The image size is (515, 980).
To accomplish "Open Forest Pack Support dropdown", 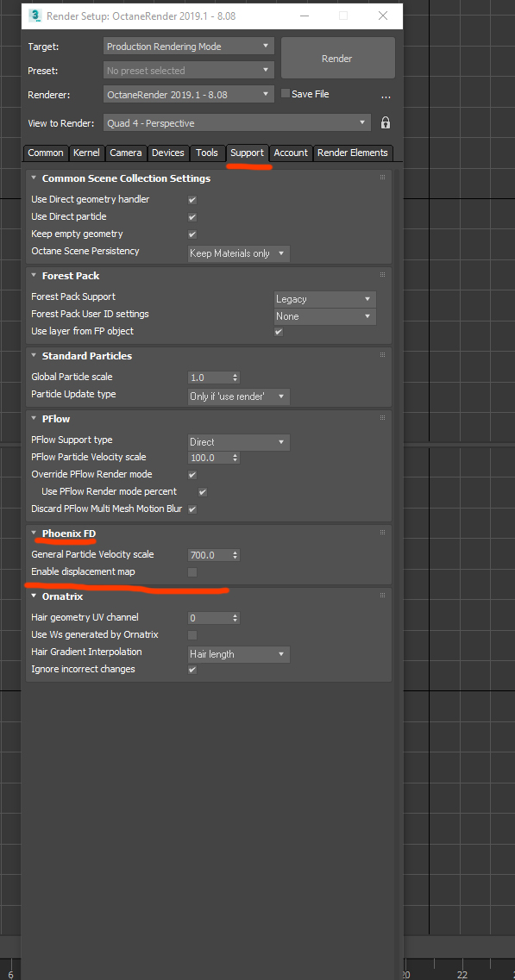I will pyautogui.click(x=325, y=299).
